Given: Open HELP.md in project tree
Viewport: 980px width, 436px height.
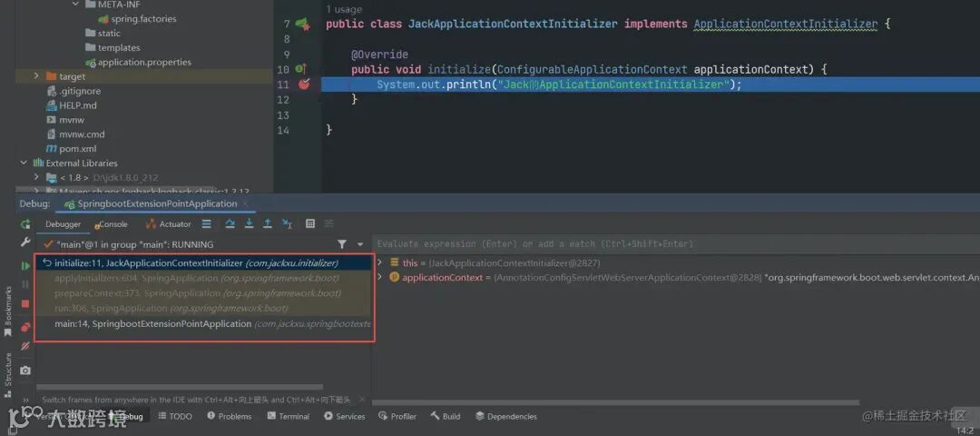Looking at the screenshot, I should 72,105.
